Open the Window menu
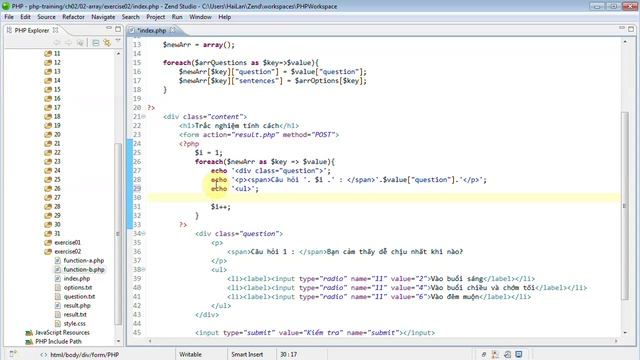Screen dimensions: 640x360 click(200, 17)
